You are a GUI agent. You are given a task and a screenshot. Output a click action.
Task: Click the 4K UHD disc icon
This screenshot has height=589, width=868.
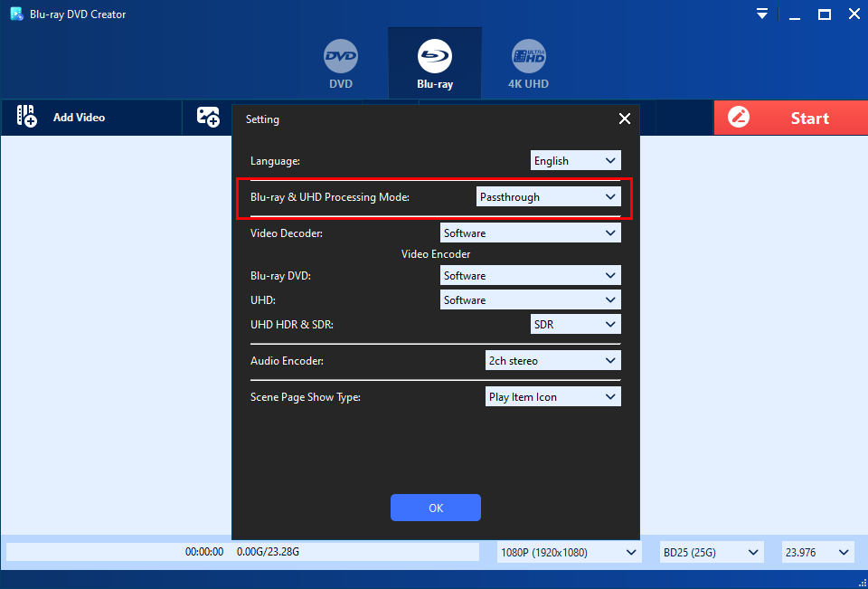(528, 57)
